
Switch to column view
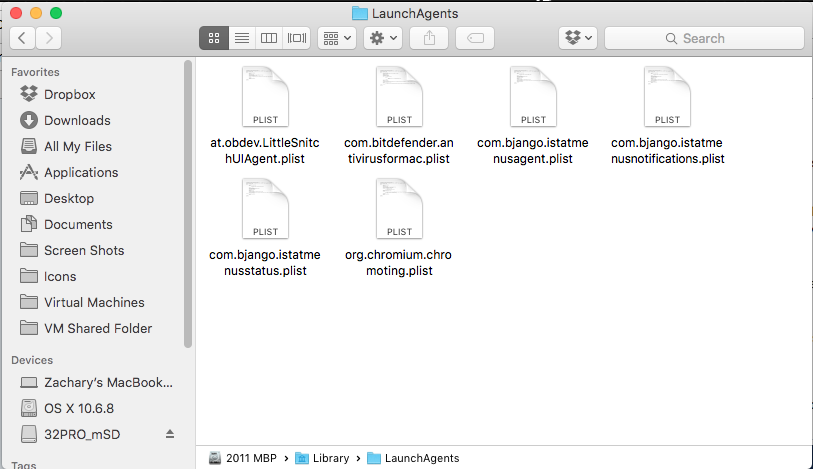[269, 38]
